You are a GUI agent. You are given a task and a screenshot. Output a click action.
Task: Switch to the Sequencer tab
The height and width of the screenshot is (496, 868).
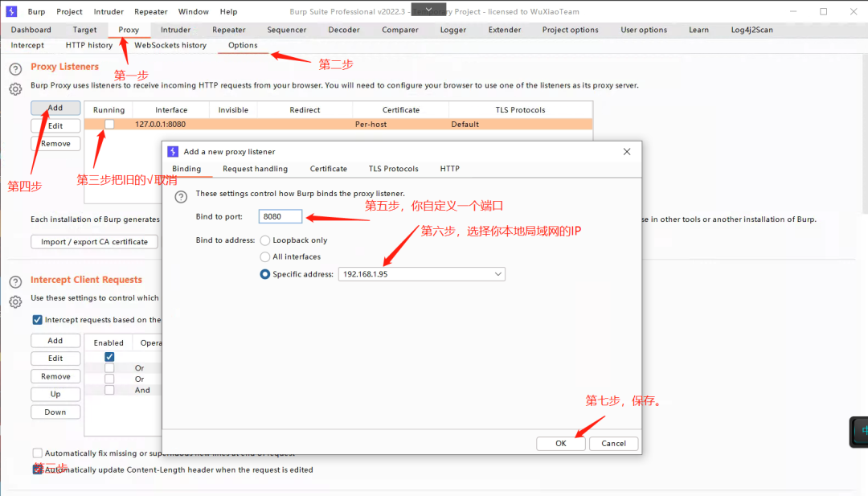point(287,30)
